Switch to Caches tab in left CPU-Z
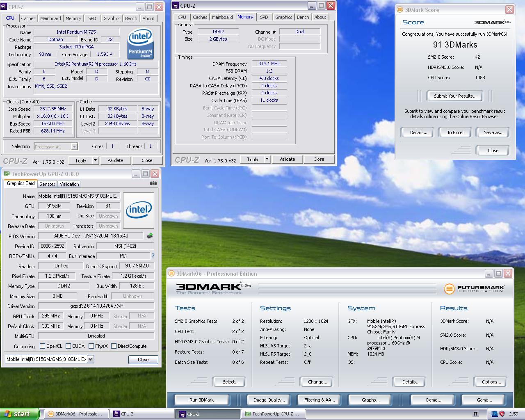Screen dimensions: 525x420 pos(28,18)
